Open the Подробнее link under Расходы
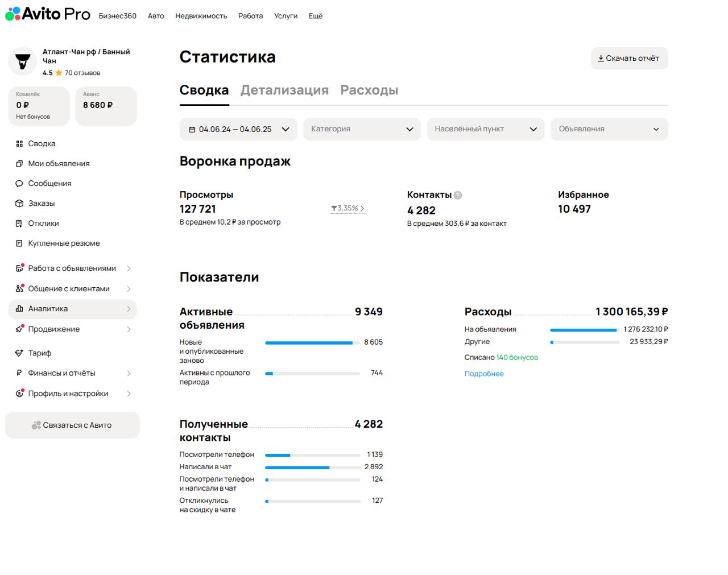Screen dimensions: 728x575 (484, 374)
